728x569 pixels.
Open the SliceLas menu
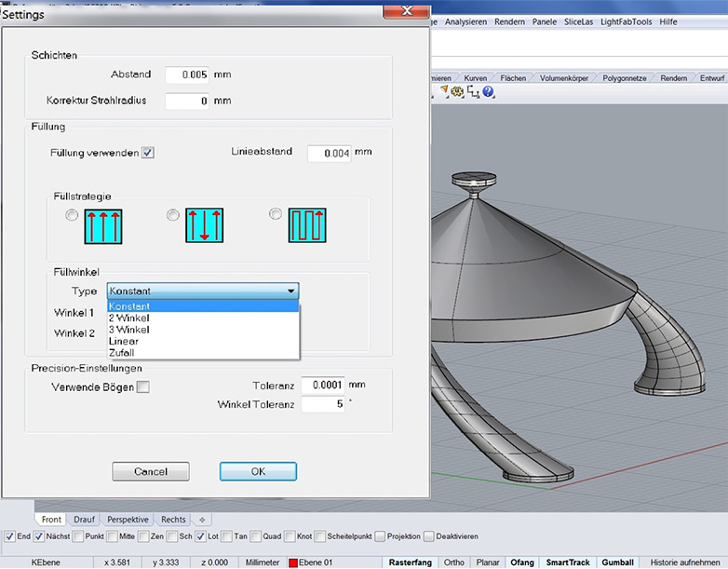click(581, 21)
